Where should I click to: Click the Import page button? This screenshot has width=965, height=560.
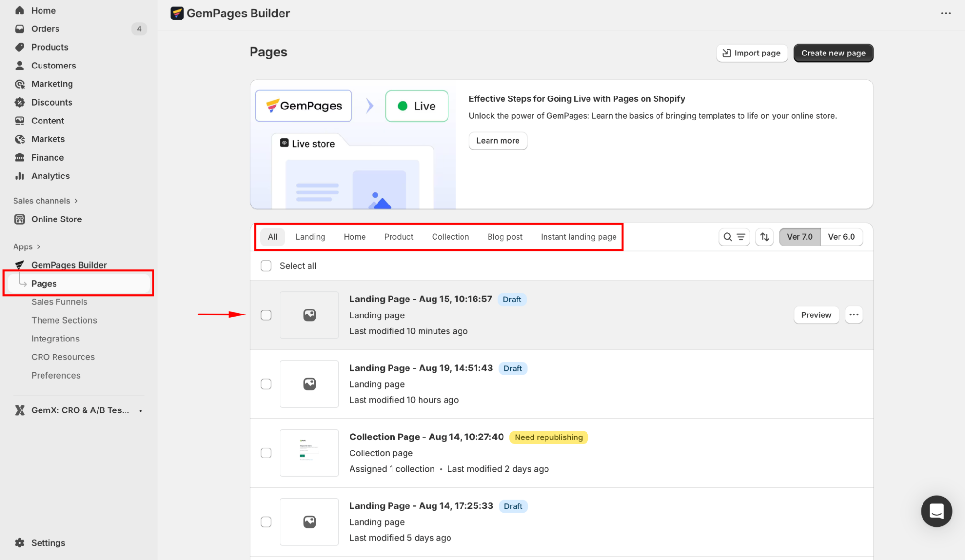coord(752,53)
